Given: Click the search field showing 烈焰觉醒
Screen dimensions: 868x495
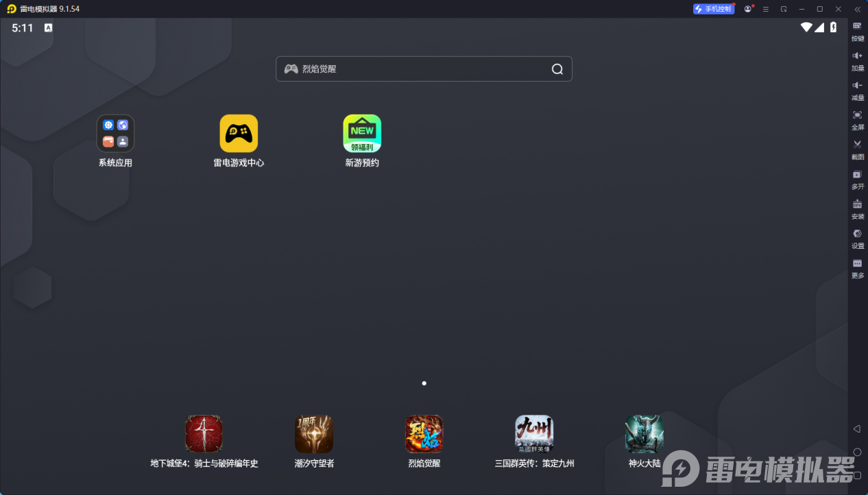Looking at the screenshot, I should (x=424, y=69).
